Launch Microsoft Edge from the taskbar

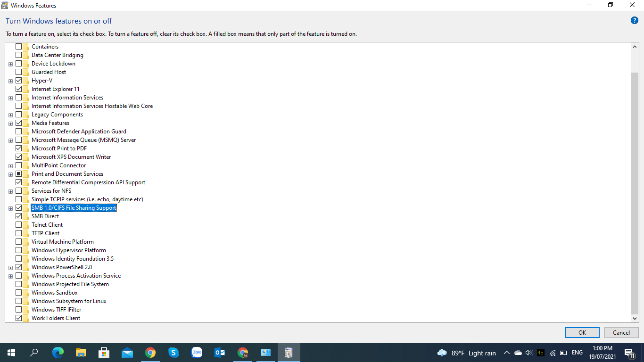[x=58, y=353]
